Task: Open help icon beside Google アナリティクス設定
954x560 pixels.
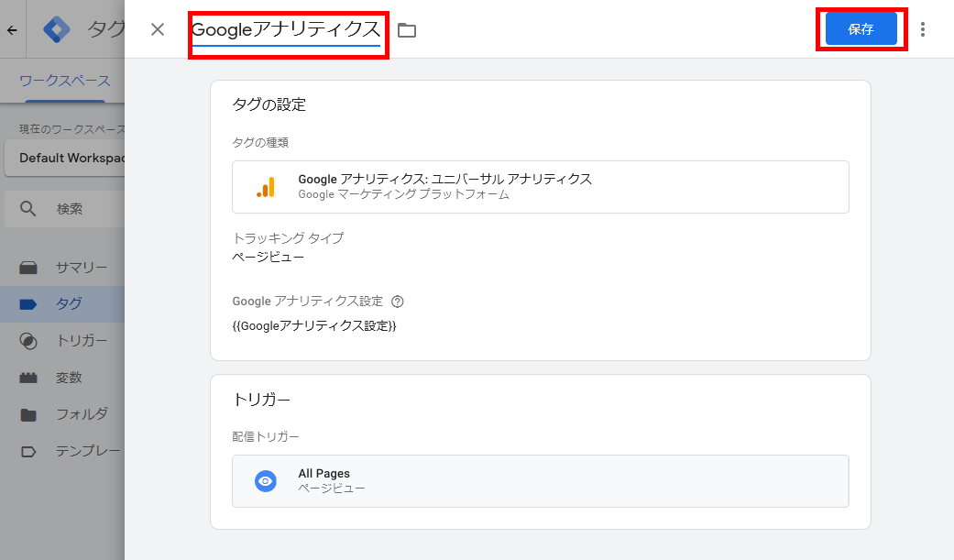Action: [x=398, y=302]
